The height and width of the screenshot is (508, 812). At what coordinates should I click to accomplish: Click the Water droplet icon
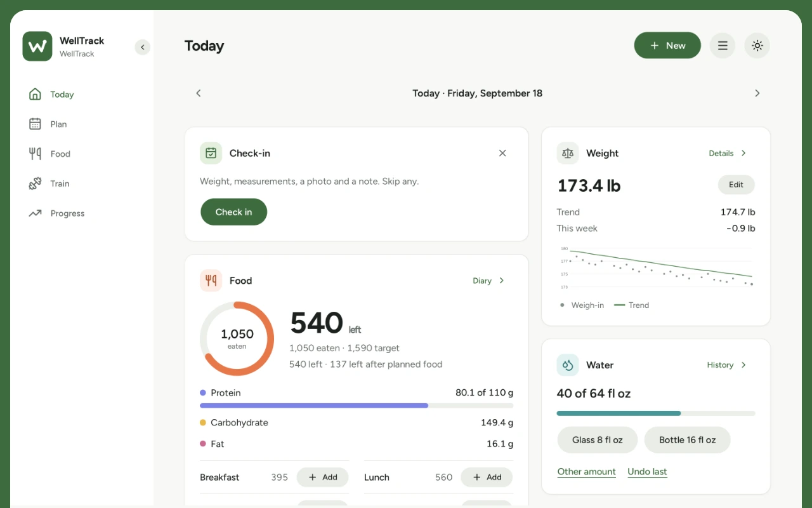pos(568,365)
